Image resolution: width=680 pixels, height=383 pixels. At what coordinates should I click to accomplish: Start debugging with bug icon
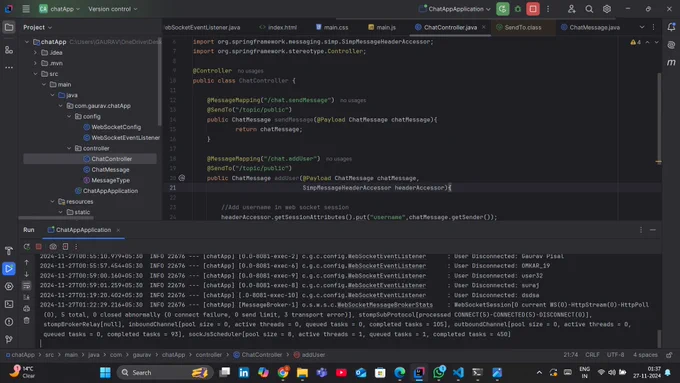tap(518, 9)
